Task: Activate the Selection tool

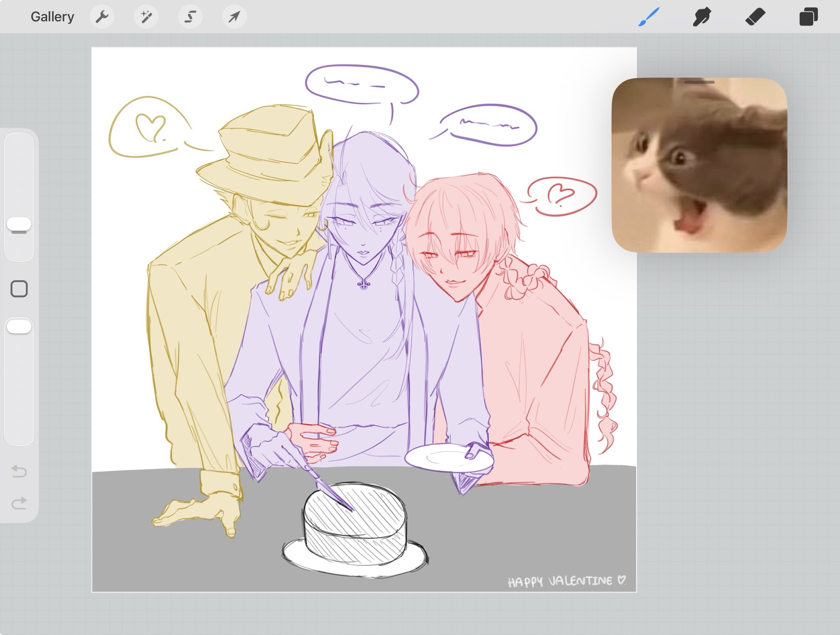Action: pyautogui.click(x=190, y=17)
